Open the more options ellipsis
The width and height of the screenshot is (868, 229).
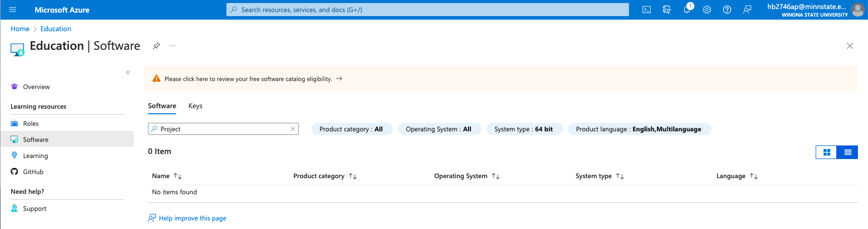(173, 46)
